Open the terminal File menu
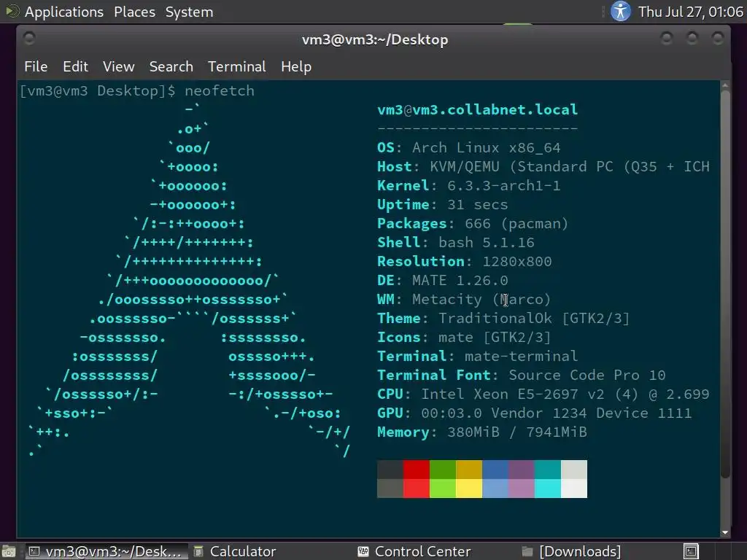Screen dimensions: 747x560 [x=36, y=66]
